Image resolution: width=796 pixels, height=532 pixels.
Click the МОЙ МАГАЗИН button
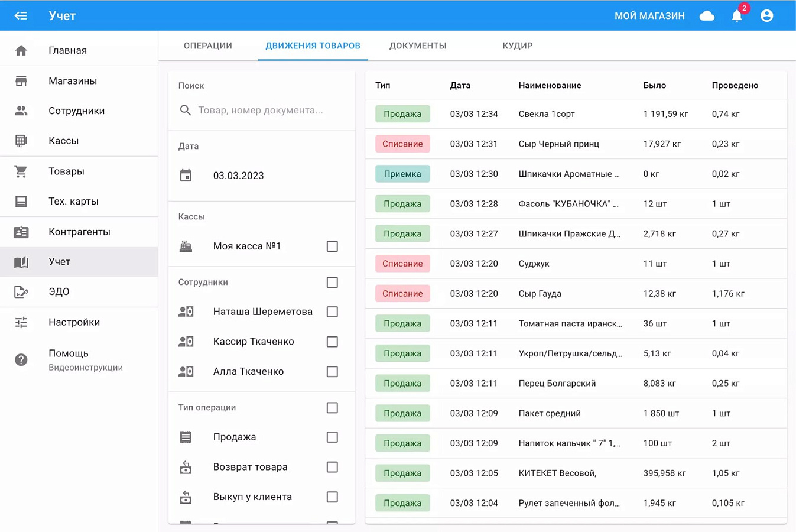pyautogui.click(x=649, y=16)
